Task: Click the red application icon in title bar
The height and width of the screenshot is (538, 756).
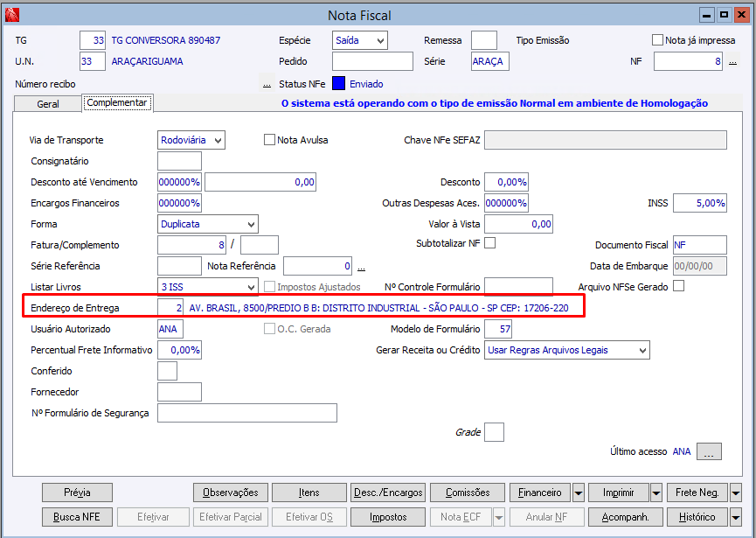Action: pyautogui.click(x=12, y=15)
